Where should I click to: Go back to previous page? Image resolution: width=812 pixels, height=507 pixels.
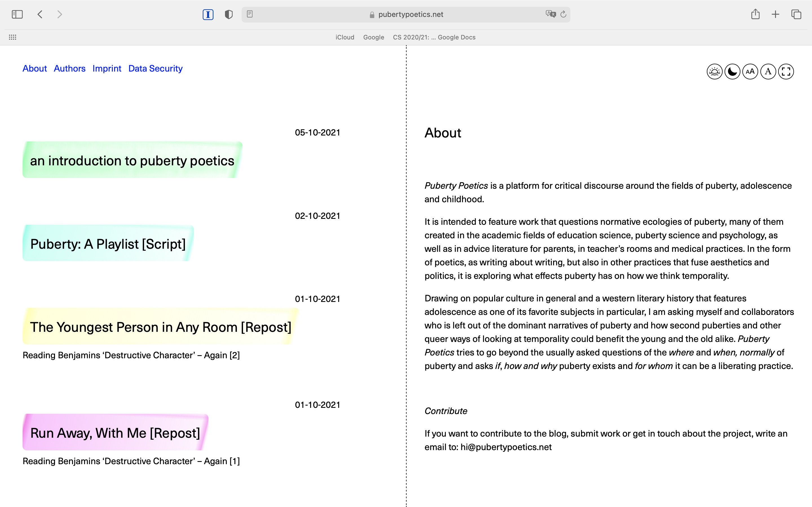(40, 14)
